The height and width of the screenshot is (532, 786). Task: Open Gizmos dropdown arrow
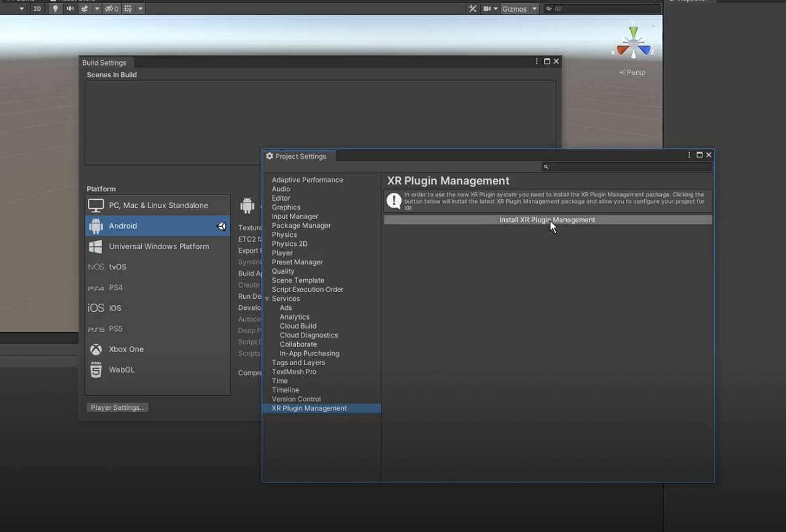pyautogui.click(x=534, y=9)
